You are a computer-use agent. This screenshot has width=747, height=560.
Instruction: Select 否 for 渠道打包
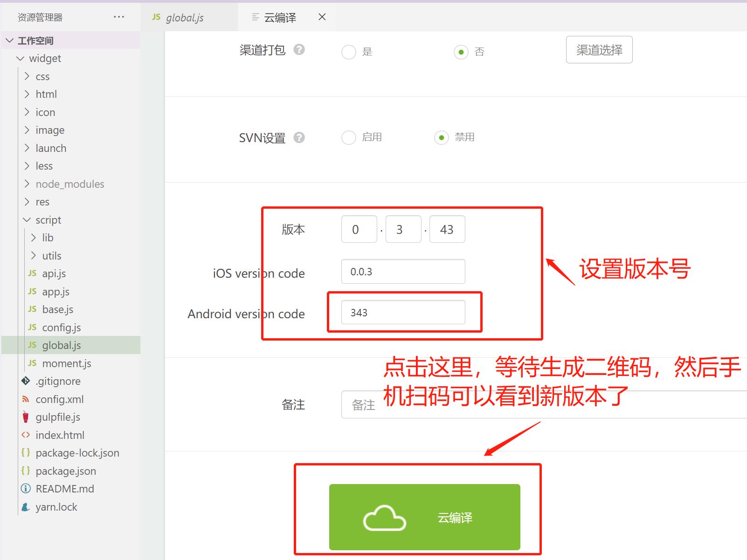point(461,52)
